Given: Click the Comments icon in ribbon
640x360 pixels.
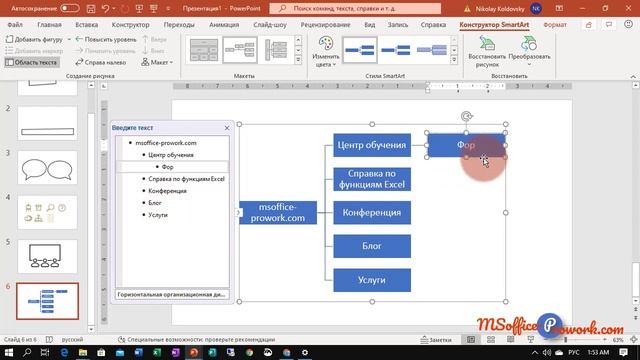Looking at the screenshot, I should pos(609,25).
